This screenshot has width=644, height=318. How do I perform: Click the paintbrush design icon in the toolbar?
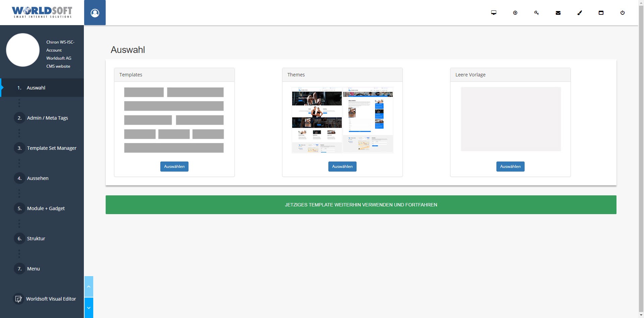click(x=579, y=12)
